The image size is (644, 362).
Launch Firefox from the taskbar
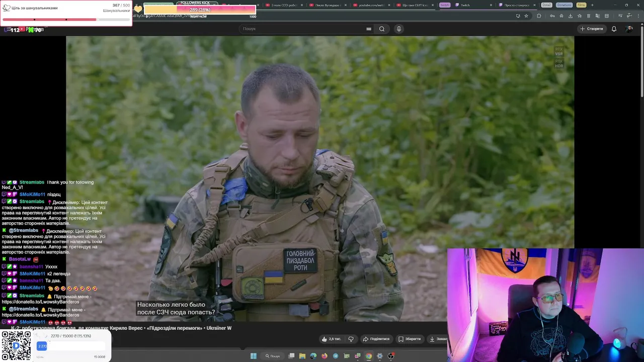click(325, 356)
